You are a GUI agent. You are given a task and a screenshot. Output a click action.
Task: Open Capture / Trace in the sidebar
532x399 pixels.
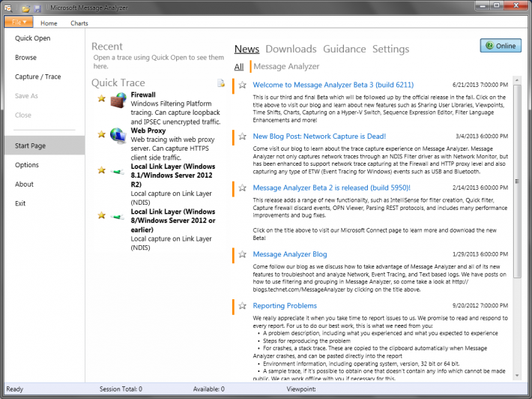tap(37, 76)
